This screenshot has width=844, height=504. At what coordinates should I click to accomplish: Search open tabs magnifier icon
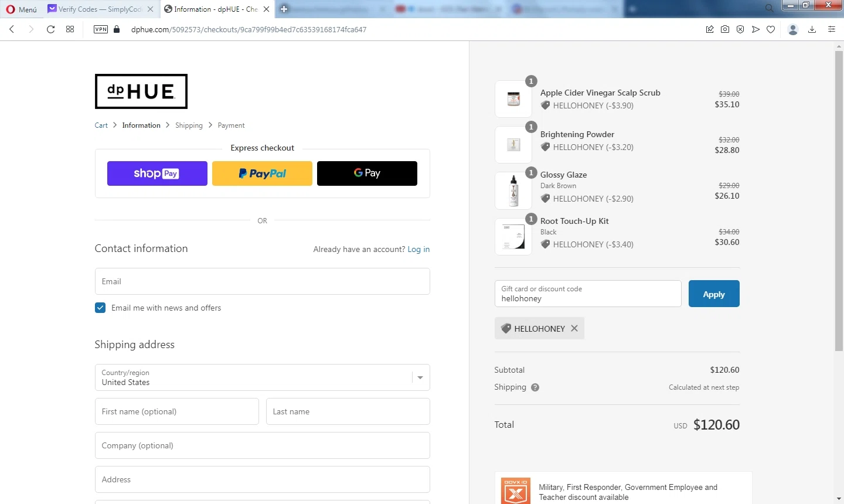[769, 8]
